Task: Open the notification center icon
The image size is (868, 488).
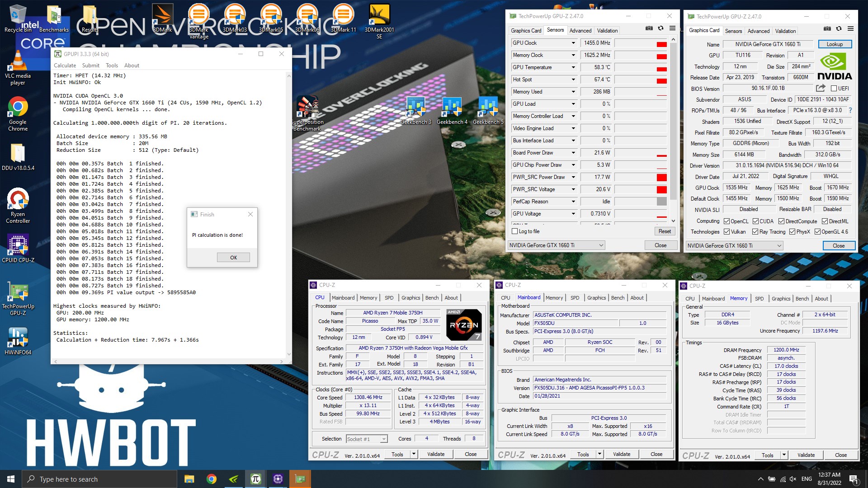Action: coord(853,479)
